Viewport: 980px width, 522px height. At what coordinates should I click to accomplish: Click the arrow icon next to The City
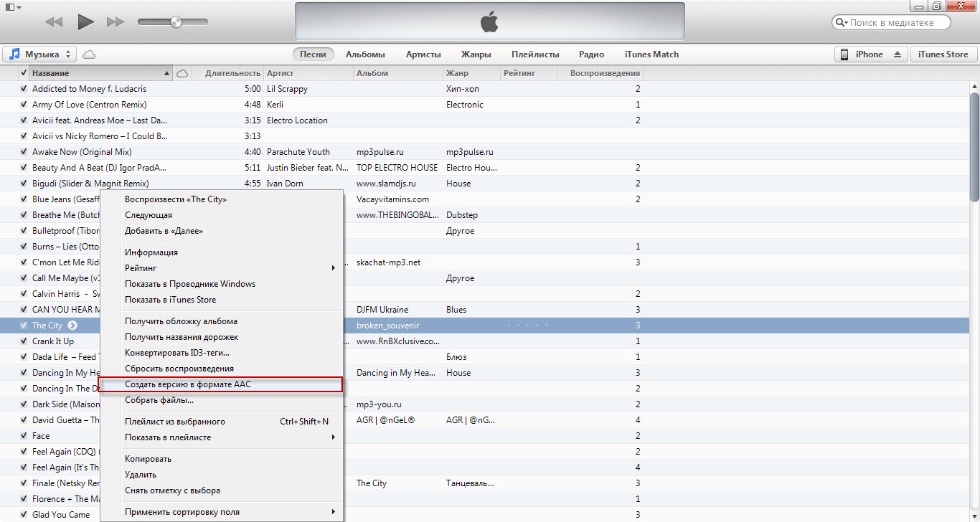[72, 326]
